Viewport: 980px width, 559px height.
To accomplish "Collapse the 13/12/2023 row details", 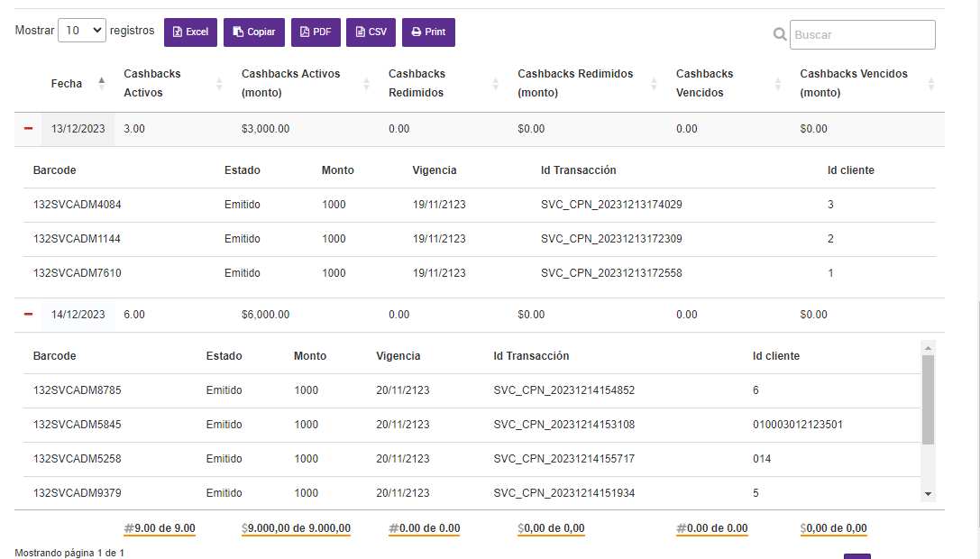I will click(x=28, y=129).
